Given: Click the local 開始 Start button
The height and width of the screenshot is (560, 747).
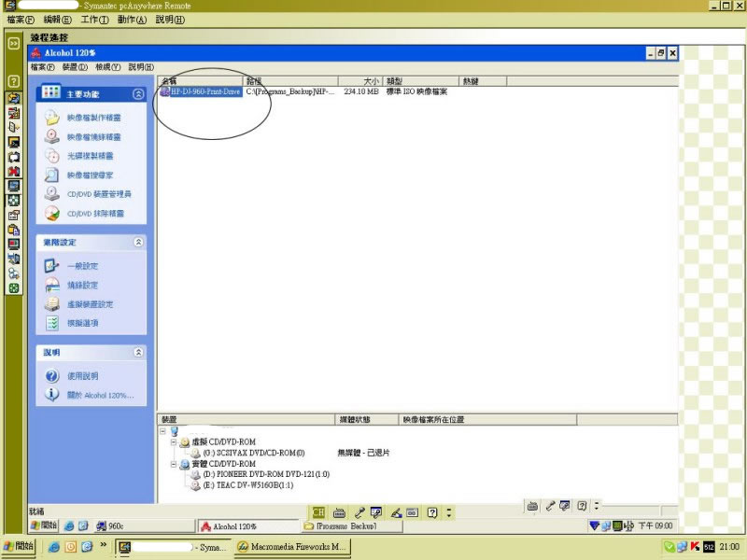Looking at the screenshot, I should point(18,546).
